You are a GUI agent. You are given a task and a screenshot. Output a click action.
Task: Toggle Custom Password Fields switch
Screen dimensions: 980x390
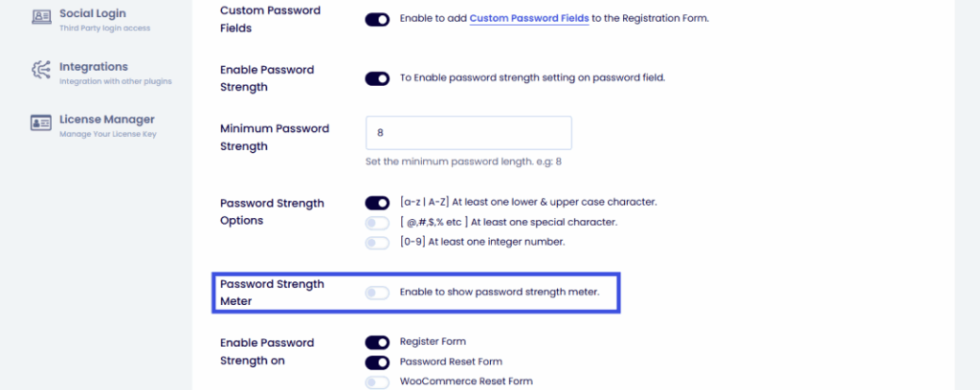[377, 19]
